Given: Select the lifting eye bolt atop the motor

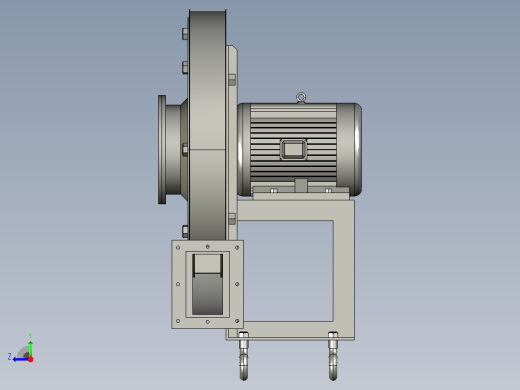Looking at the screenshot, I should 301,98.
